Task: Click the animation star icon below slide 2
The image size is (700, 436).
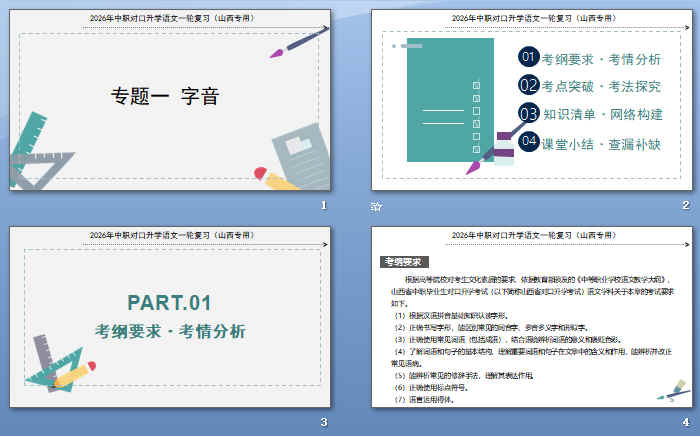Action: pos(375,206)
